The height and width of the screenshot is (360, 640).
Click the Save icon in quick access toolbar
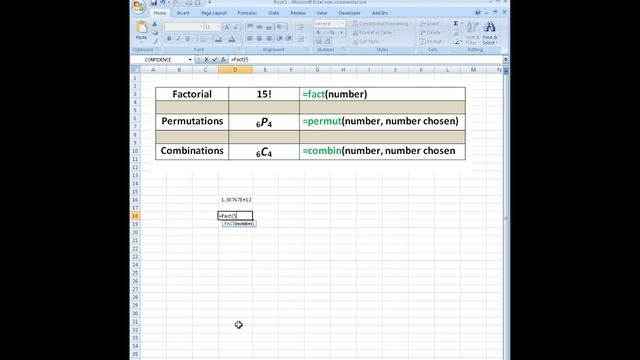pos(154,2)
